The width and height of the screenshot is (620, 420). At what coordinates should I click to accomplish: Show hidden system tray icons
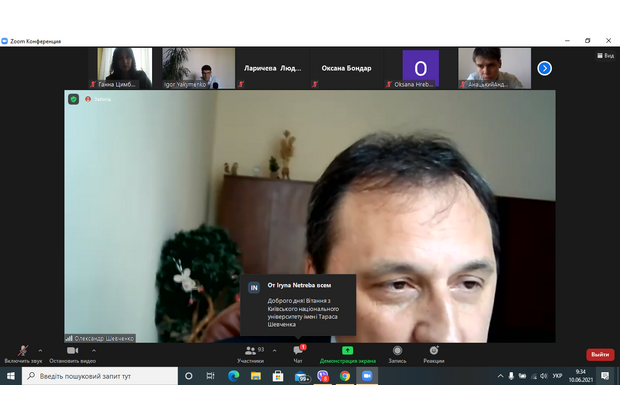coord(500,376)
